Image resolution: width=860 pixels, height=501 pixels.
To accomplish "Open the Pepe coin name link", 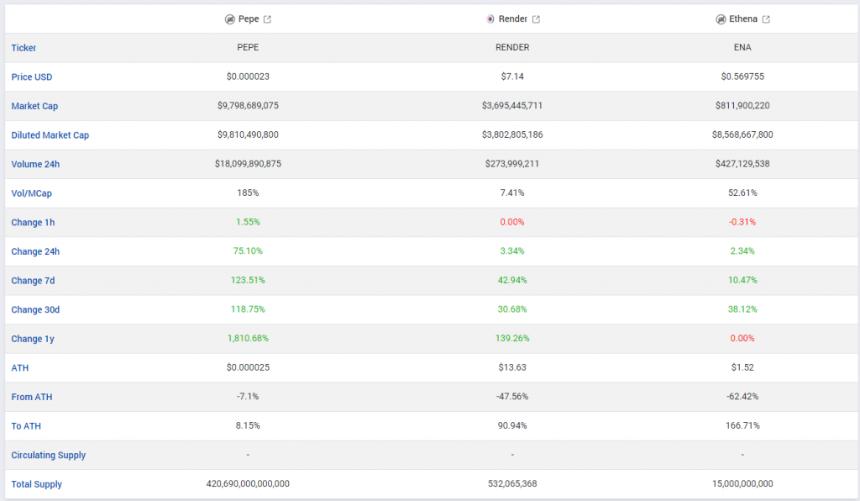I will (x=248, y=19).
